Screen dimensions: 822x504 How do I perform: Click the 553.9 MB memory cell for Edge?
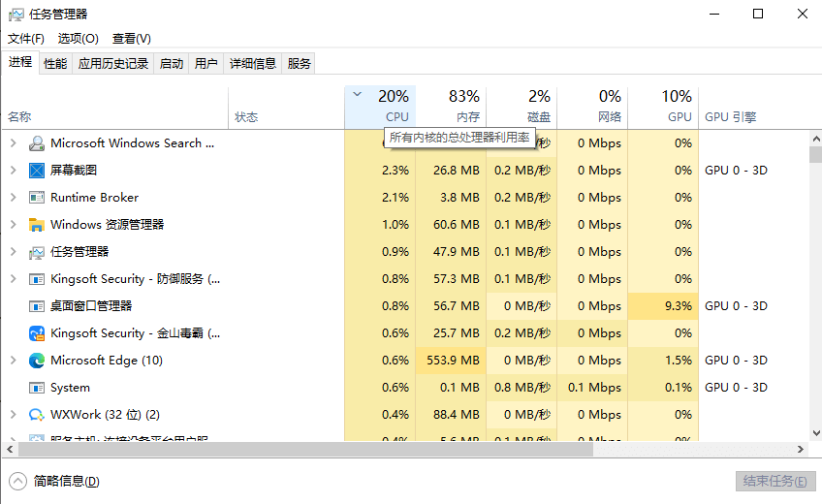coord(453,361)
